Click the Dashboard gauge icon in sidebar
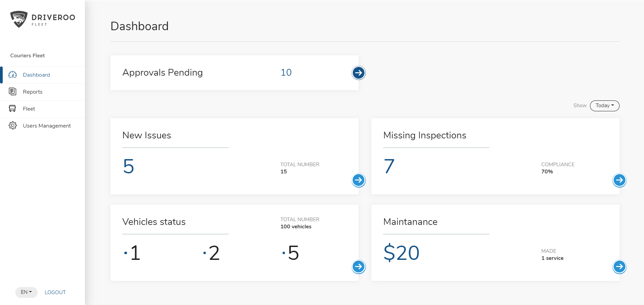The width and height of the screenshot is (644, 305). pyautogui.click(x=13, y=75)
